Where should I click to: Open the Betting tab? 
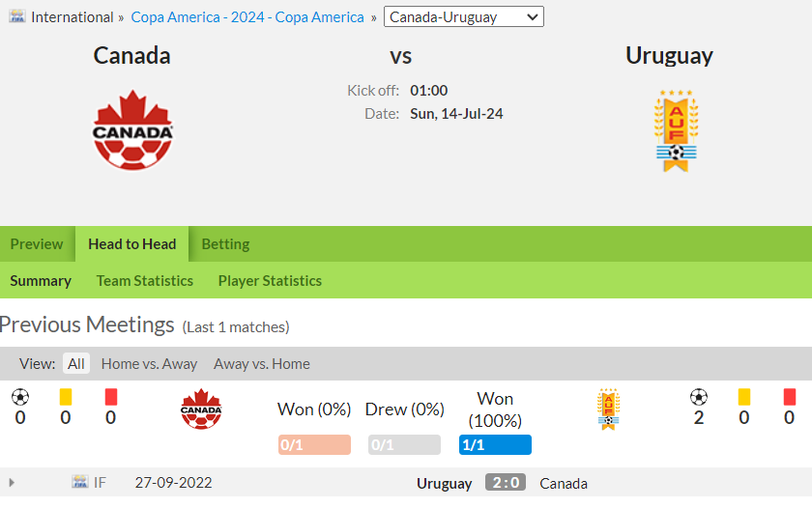coord(225,244)
